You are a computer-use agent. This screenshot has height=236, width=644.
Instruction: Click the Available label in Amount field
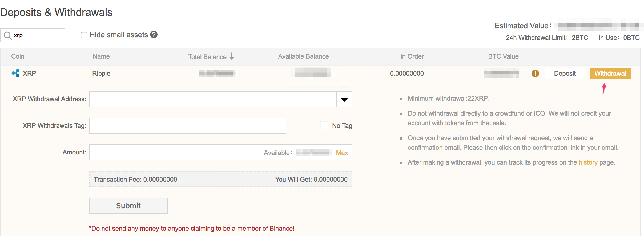pyautogui.click(x=278, y=153)
